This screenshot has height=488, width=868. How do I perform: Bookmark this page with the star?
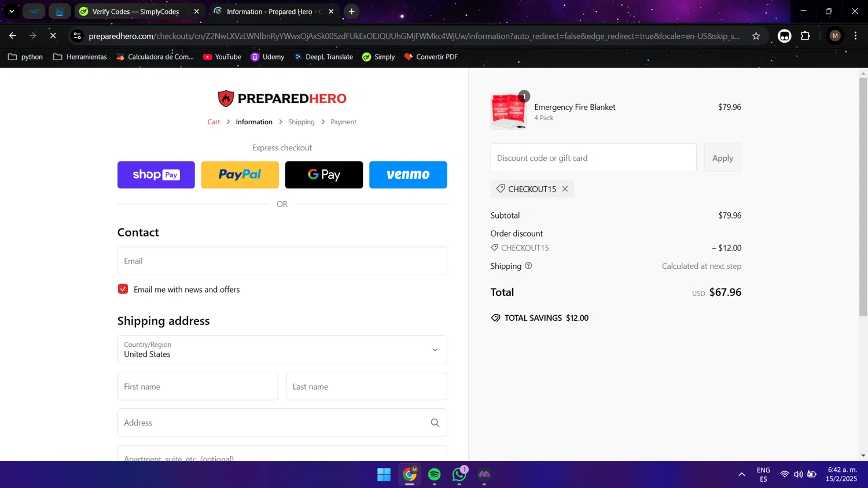756,36
